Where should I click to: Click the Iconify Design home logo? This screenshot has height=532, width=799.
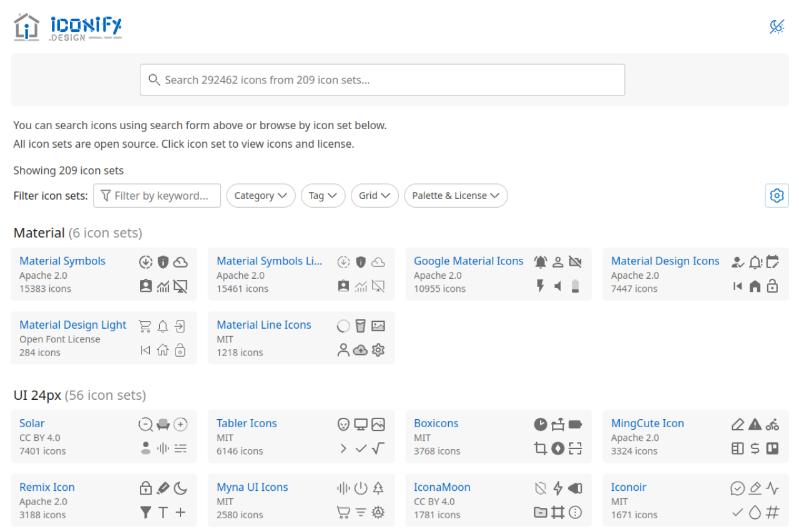pos(67,27)
